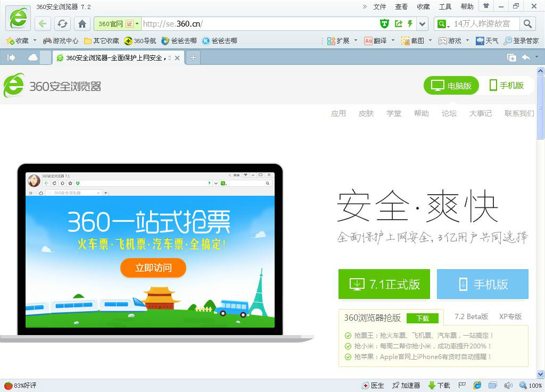The image size is (545, 392).
Task: Open the 帮助 menu
Action: pos(467,6)
